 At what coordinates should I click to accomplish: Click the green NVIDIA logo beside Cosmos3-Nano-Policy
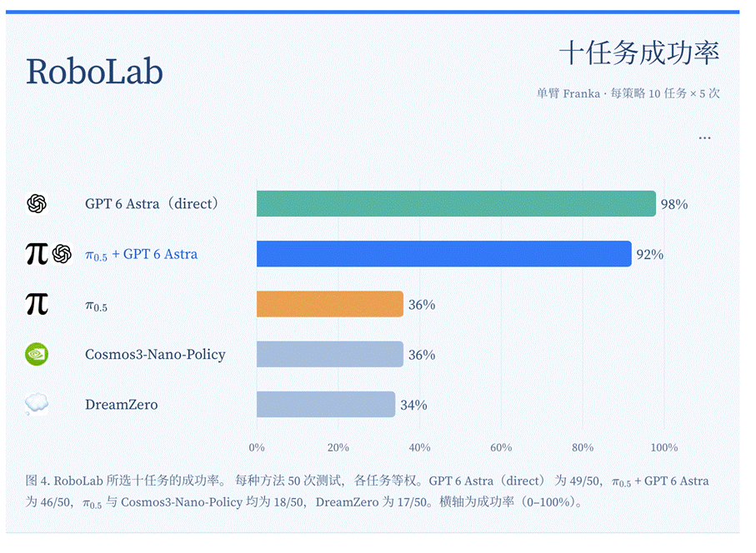[x=37, y=354]
